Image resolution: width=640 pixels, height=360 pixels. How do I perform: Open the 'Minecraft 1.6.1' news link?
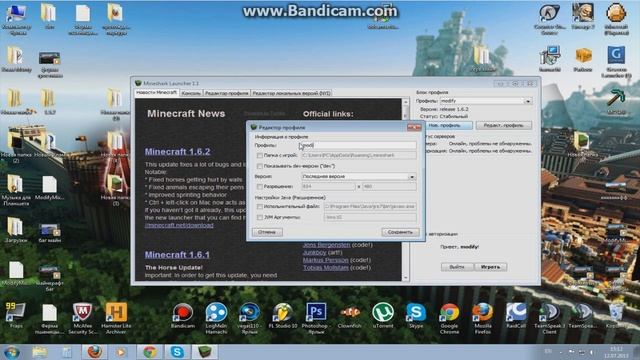point(177,255)
